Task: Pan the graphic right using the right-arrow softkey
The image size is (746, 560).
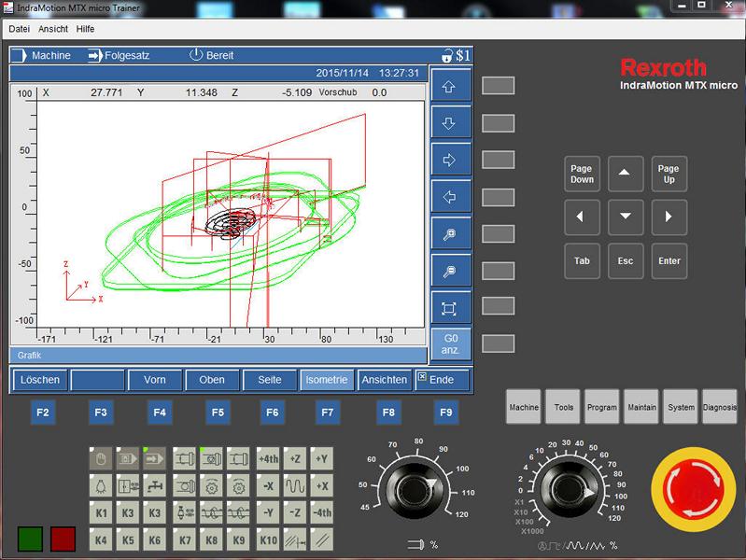Action: coord(450,161)
